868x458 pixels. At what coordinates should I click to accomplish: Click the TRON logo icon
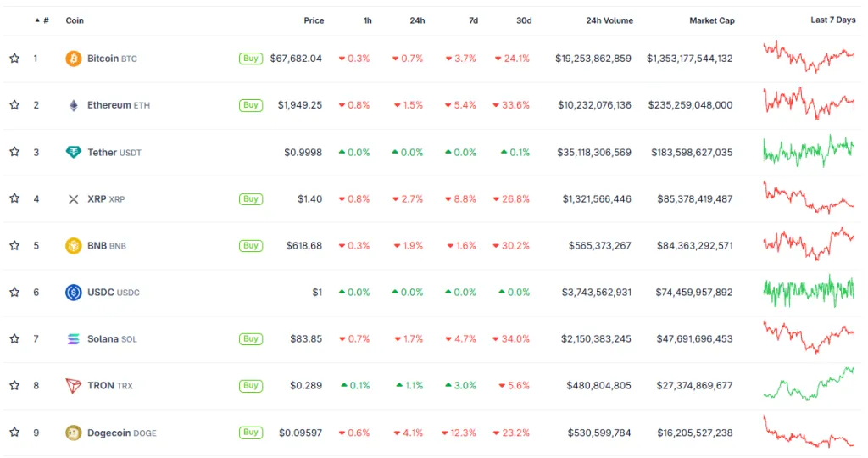point(74,386)
